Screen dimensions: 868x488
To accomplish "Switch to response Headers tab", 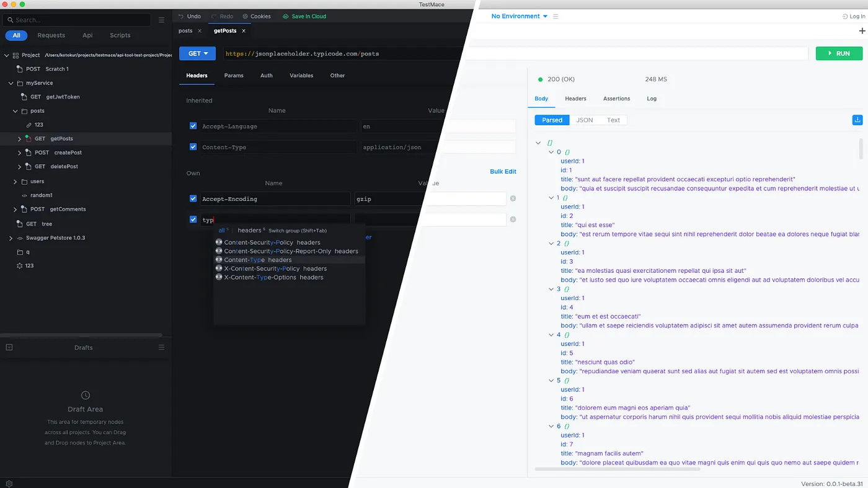I will 575,99.
